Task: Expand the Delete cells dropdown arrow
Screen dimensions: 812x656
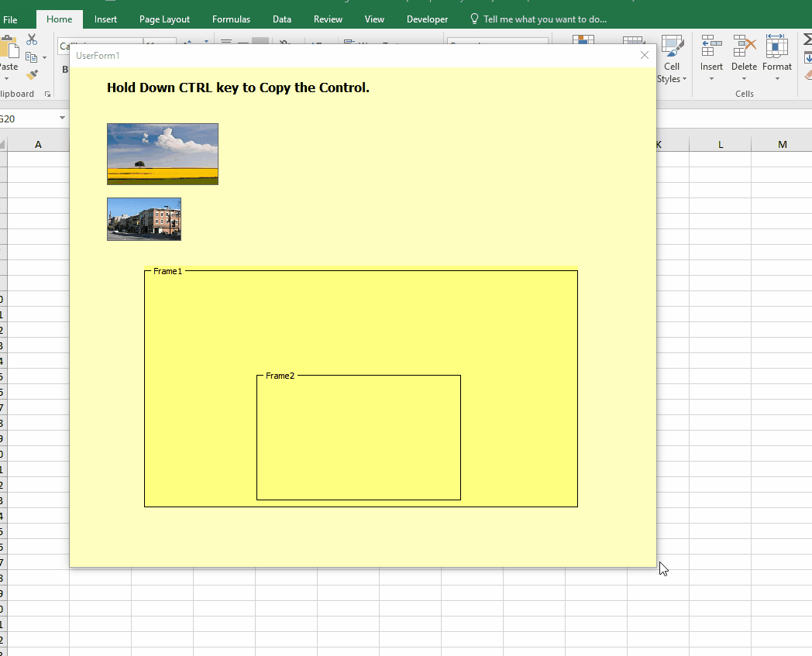Action: tap(744, 79)
